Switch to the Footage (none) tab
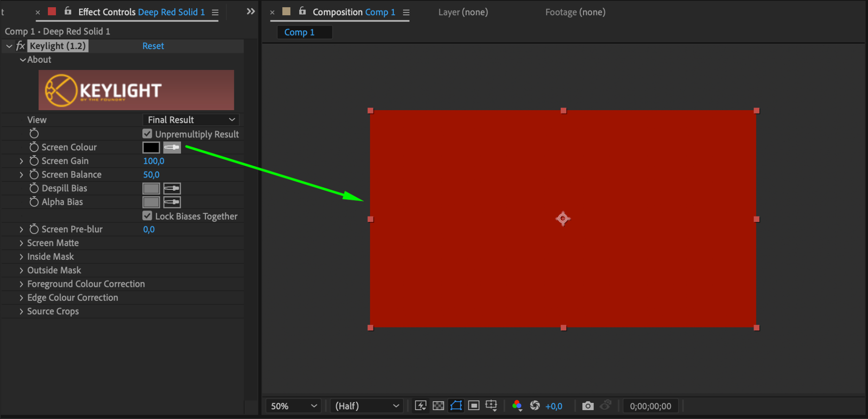Image resolution: width=868 pixels, height=419 pixels. pyautogui.click(x=575, y=12)
